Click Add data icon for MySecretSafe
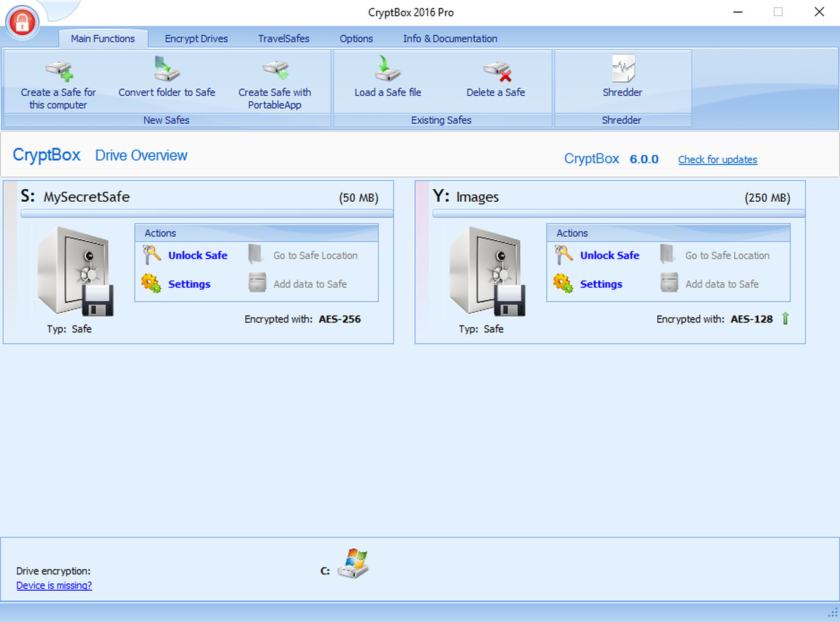 [x=257, y=282]
